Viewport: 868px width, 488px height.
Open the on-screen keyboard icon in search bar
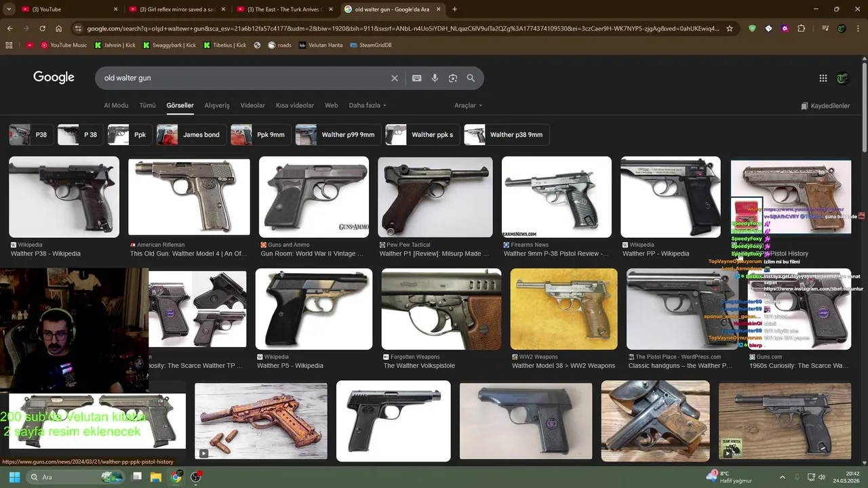(x=417, y=78)
